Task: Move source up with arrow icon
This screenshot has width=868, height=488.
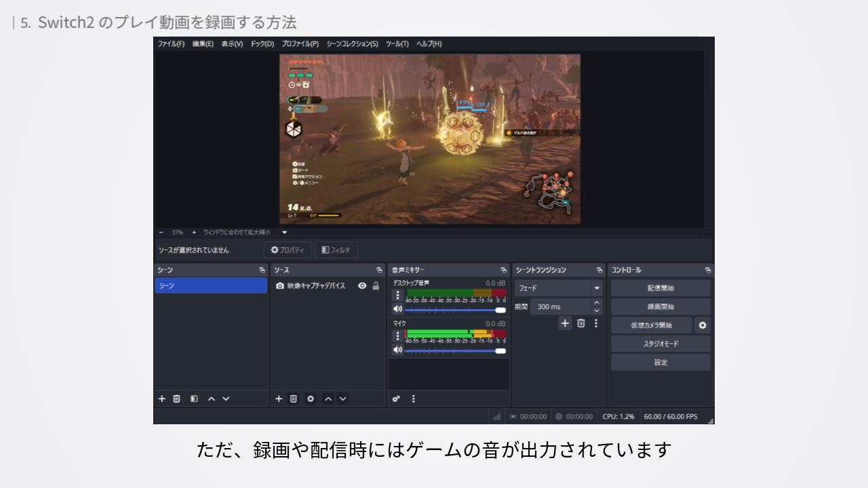Action: click(x=328, y=399)
